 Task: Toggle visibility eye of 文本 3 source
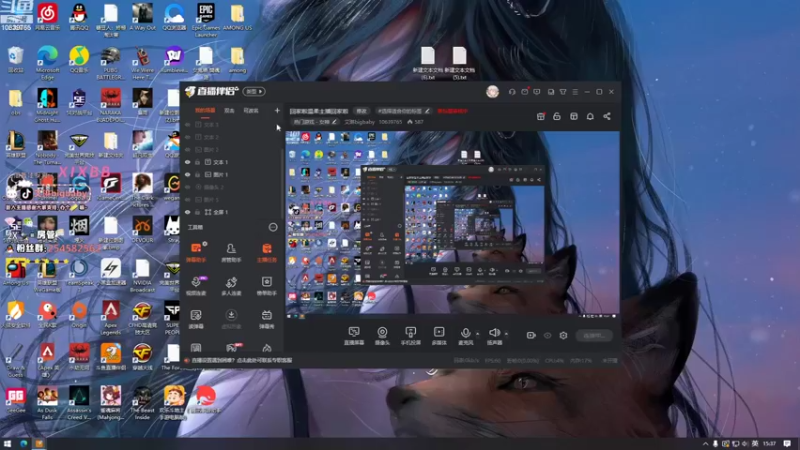click(x=188, y=124)
